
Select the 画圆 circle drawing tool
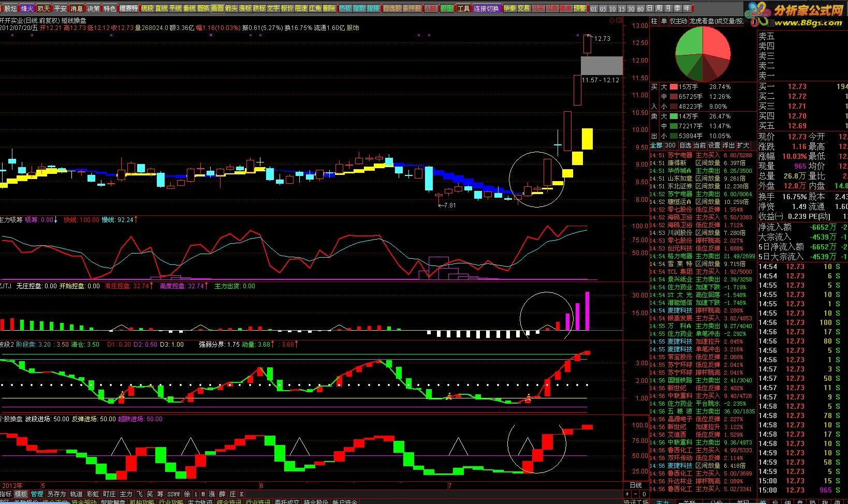tap(217, 8)
